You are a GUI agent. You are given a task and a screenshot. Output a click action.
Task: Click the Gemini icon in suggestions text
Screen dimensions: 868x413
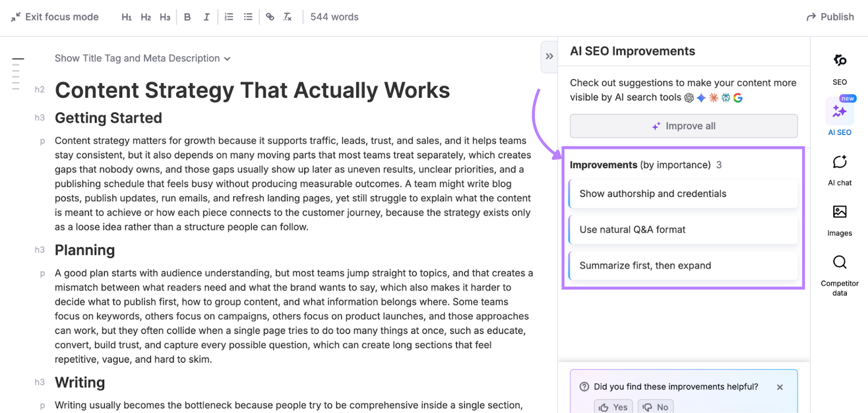tap(701, 98)
